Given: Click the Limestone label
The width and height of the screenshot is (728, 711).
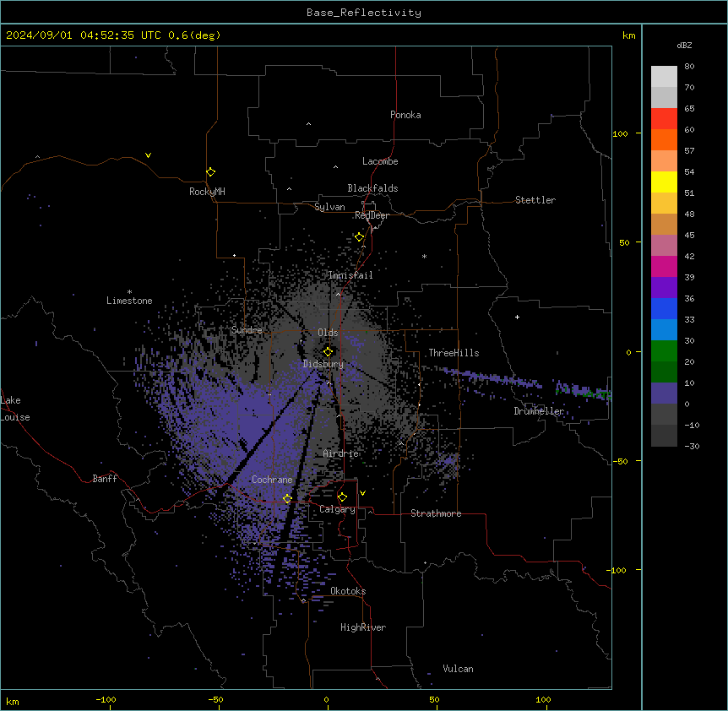Looking at the screenshot, I should coord(129,301).
